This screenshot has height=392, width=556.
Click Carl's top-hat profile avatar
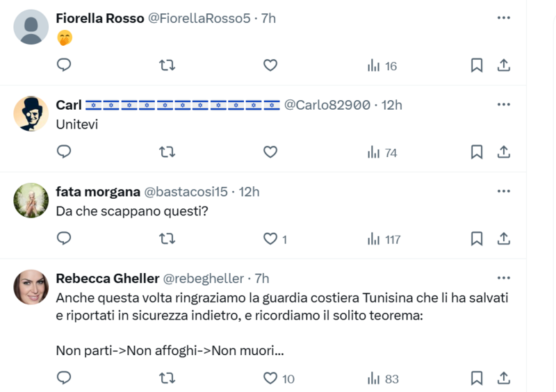(31, 114)
